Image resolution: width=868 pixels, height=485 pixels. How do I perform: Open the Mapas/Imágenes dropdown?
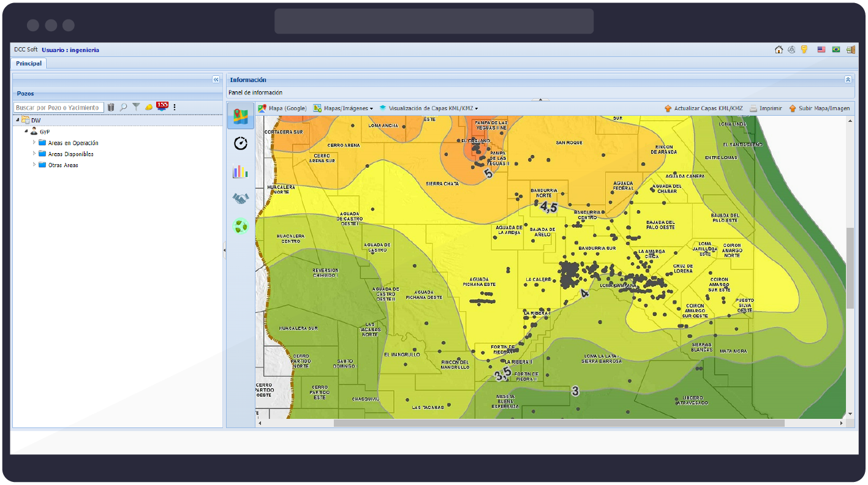pyautogui.click(x=343, y=108)
